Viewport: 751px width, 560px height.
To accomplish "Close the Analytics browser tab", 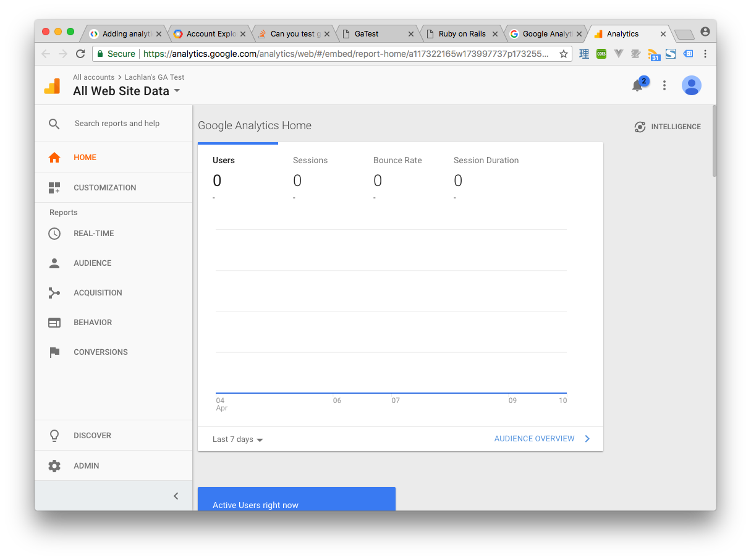I will click(663, 34).
